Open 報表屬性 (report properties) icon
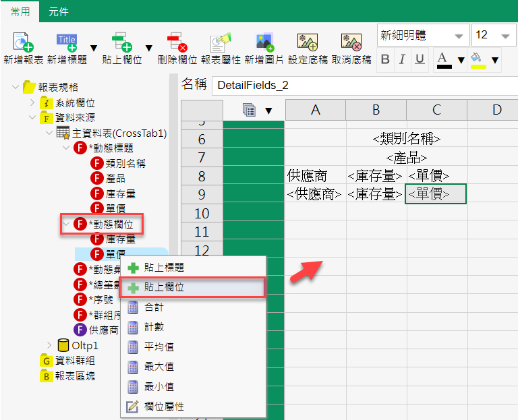Image resolution: width=518 pixels, height=420 pixels. (220, 42)
